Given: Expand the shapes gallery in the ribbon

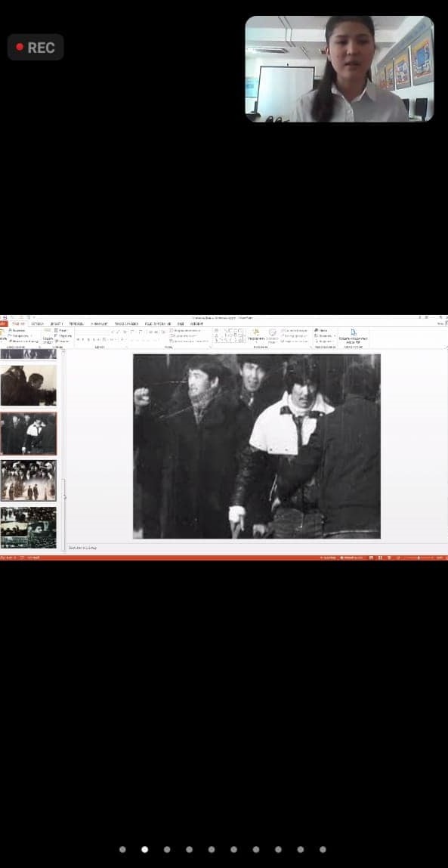Looking at the screenshot, I should pos(243,341).
